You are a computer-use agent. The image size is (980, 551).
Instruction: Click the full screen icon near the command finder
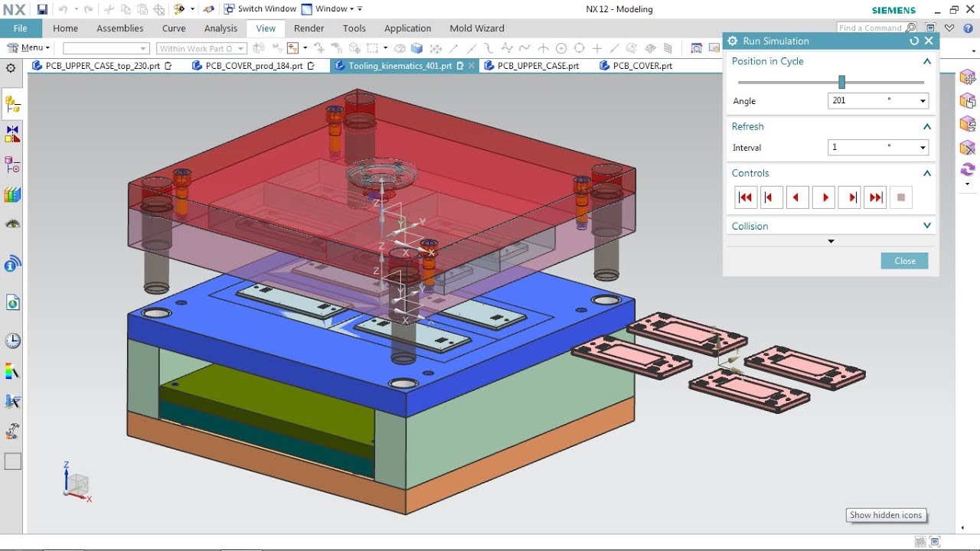931,28
